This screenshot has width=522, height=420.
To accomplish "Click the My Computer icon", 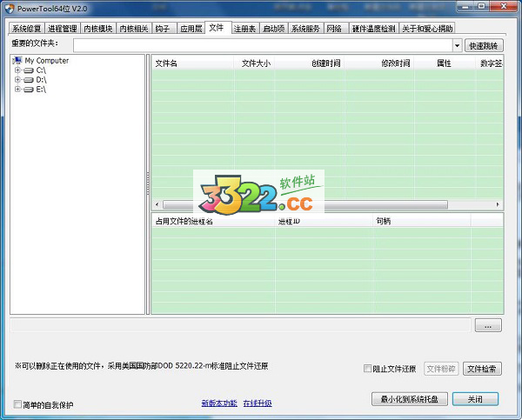I will (x=17, y=60).
